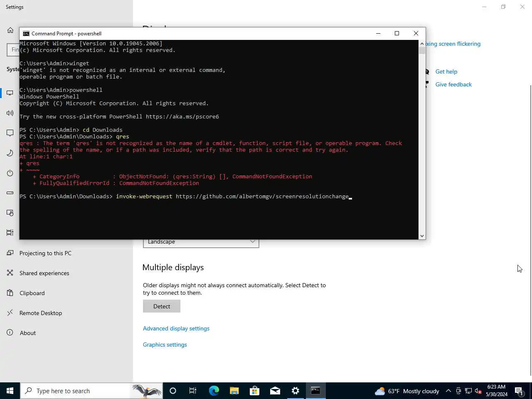Click the taskbar search box
532x399 pixels.
pyautogui.click(x=91, y=391)
